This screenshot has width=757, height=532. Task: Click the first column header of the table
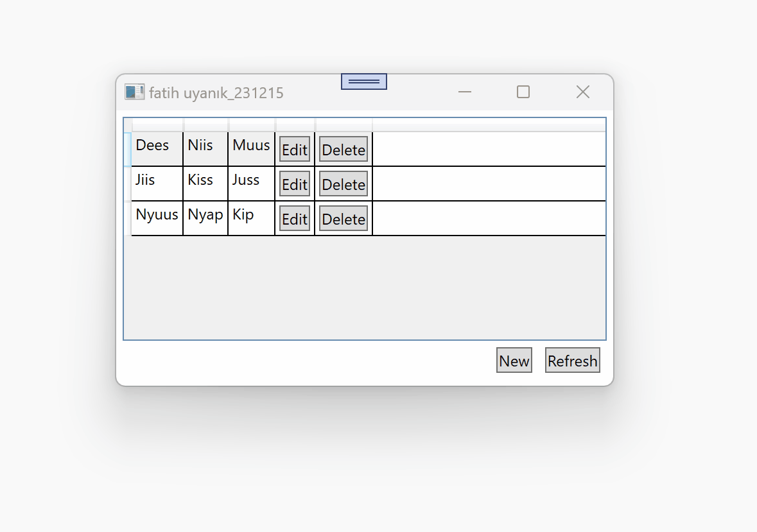point(156,124)
